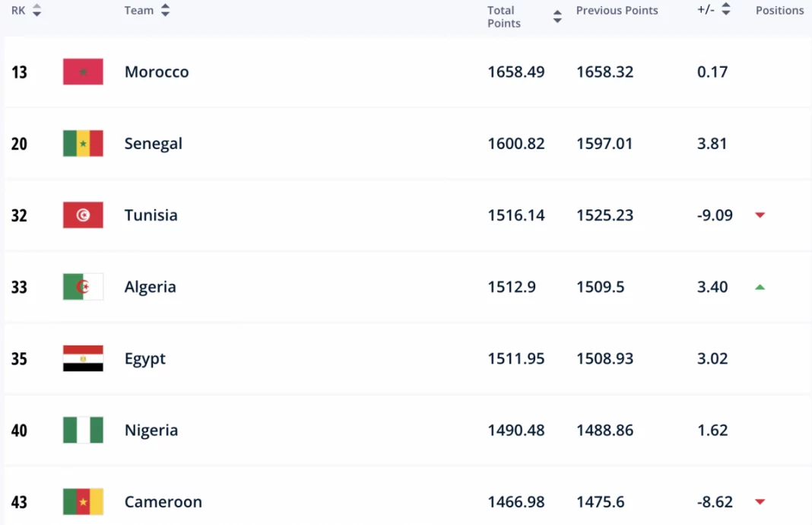
Task: Toggle sorting on the +/- column
Action: coord(726,10)
